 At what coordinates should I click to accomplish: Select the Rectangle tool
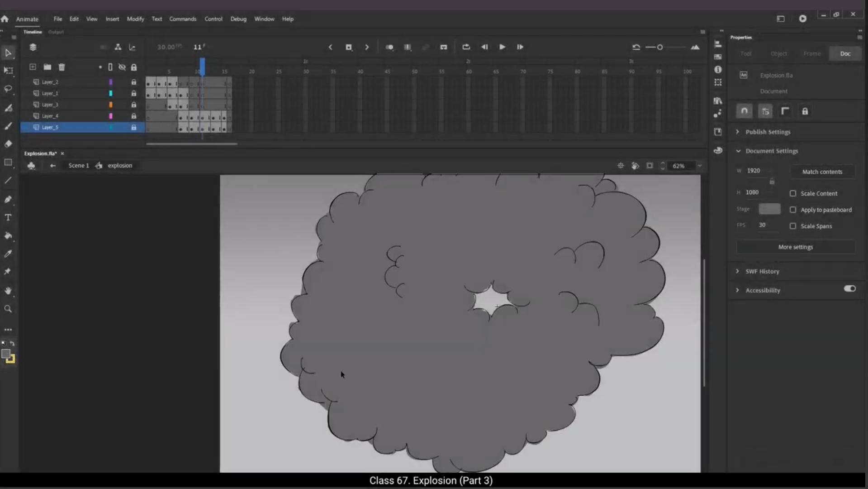point(8,163)
